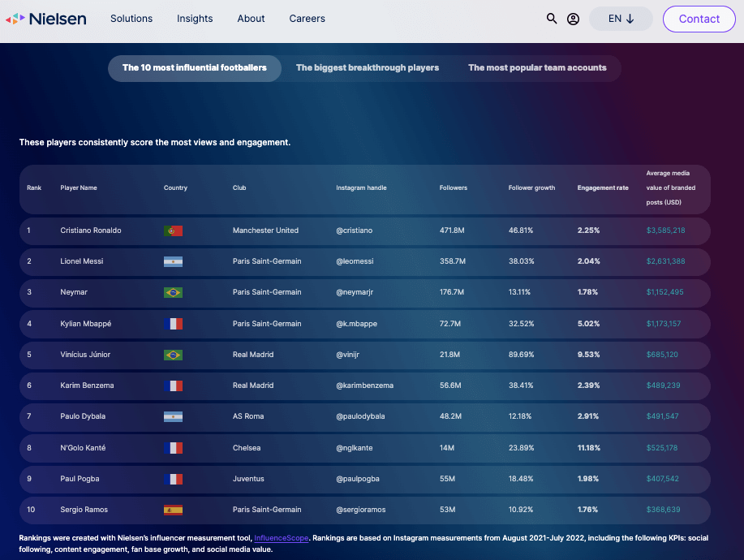Click the Follower growth column header

point(531,188)
